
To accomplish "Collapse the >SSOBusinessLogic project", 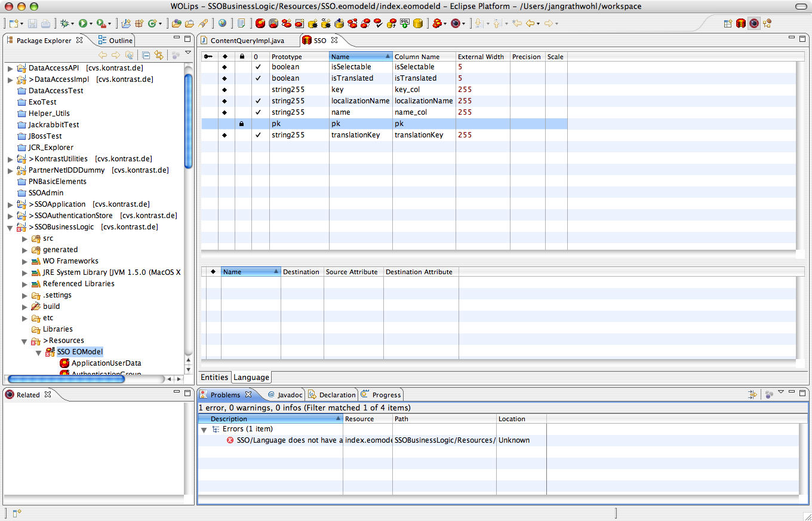I will [10, 228].
